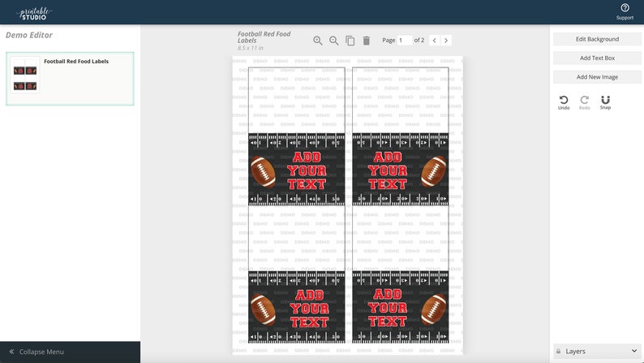Image resolution: width=644 pixels, height=363 pixels.
Task: Open Support help icon
Action: click(625, 11)
